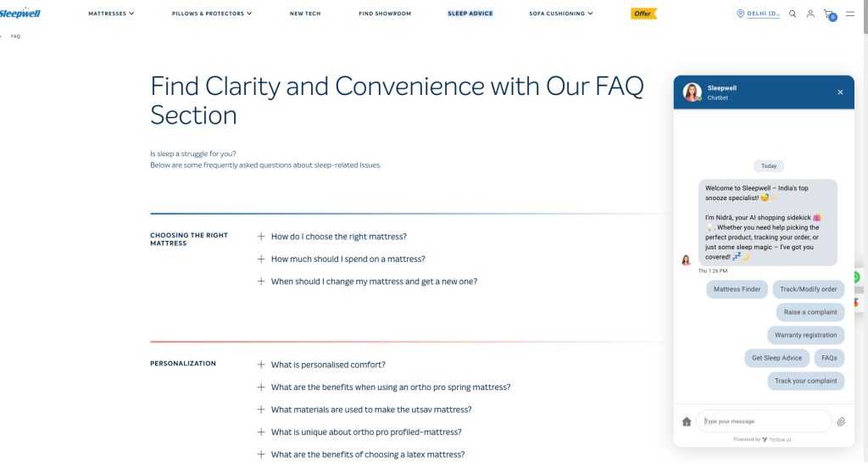
Task: Select the Raise a complaint chat option
Action: click(810, 312)
